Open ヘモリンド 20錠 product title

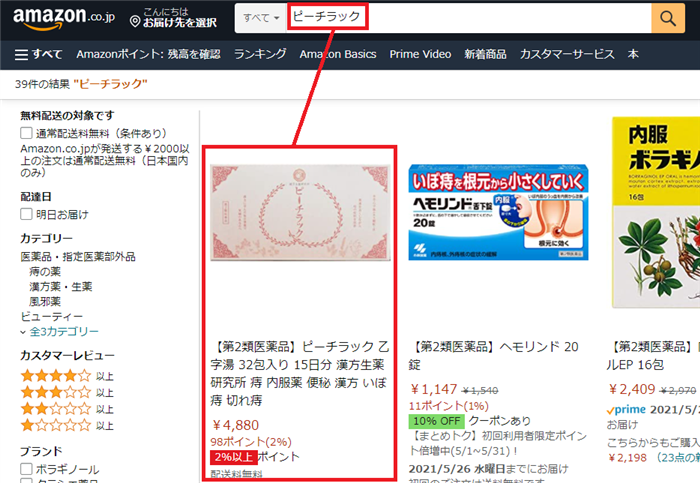494,355
